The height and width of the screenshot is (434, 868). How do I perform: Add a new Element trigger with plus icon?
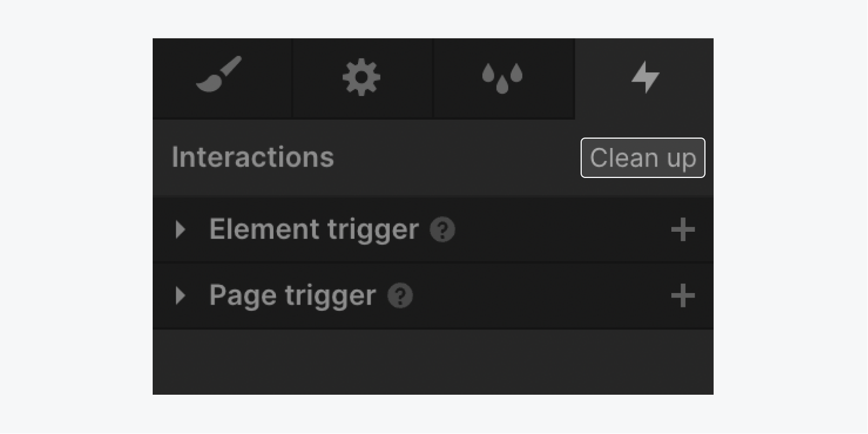tap(684, 230)
